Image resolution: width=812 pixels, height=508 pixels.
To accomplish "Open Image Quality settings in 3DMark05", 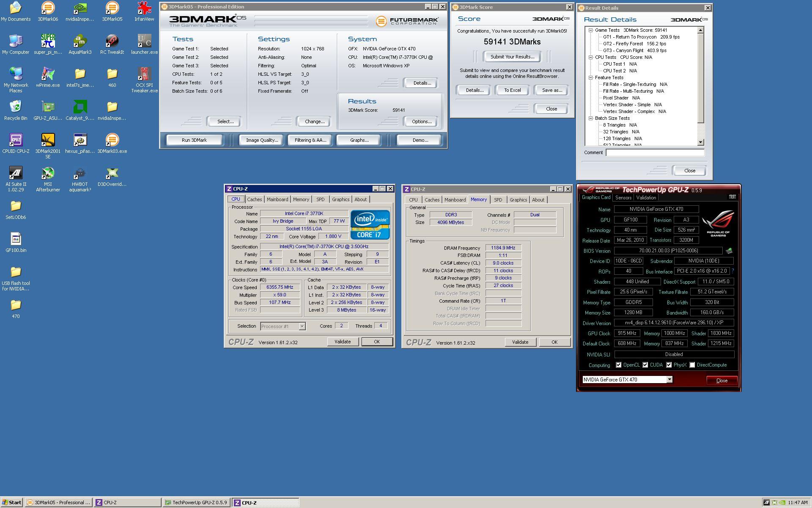I will pyautogui.click(x=262, y=140).
